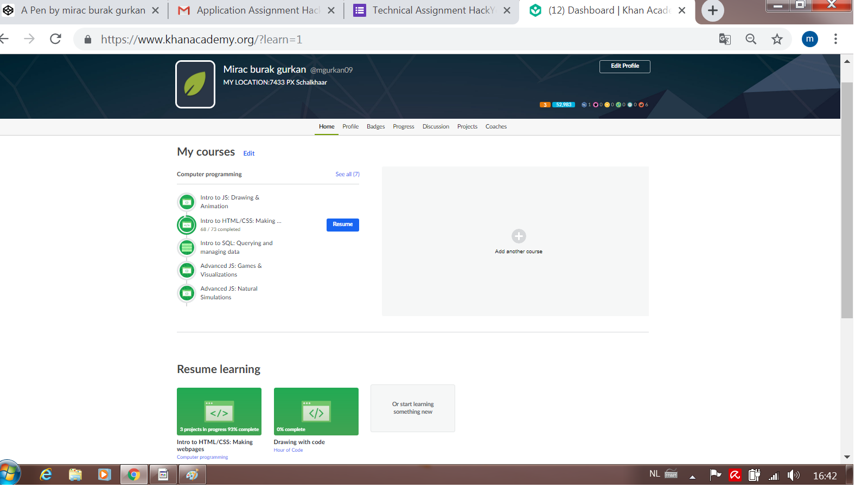
Task: Open the Intro to SQL: Querying course link
Action: point(237,247)
